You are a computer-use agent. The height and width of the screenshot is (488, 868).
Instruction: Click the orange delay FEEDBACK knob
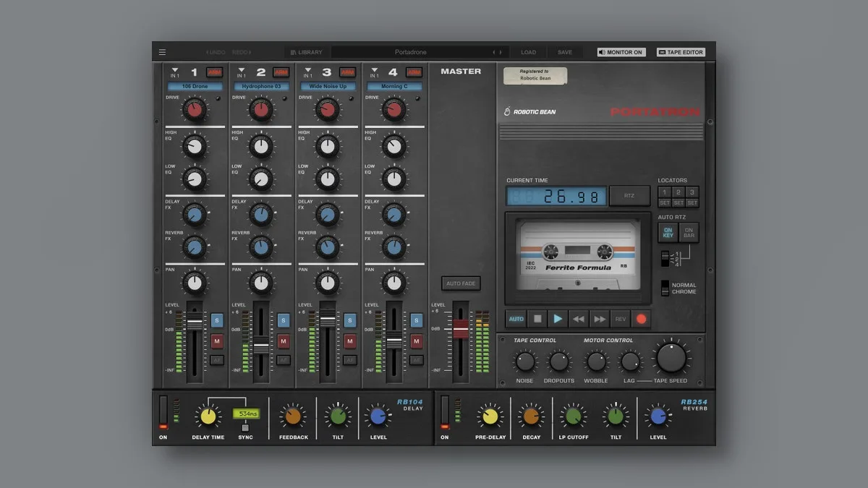(293, 416)
